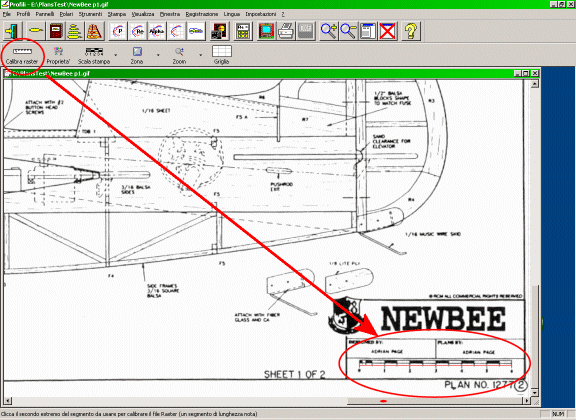Image resolution: width=576 pixels, height=420 pixels.
Task: Click the Zona toolbar button
Action: point(137,55)
